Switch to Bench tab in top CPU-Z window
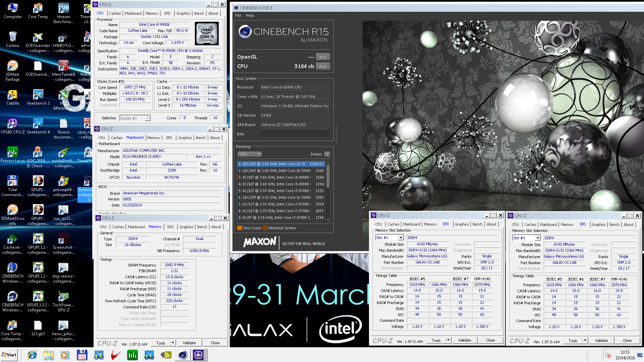644x362 pixels. 199,13
